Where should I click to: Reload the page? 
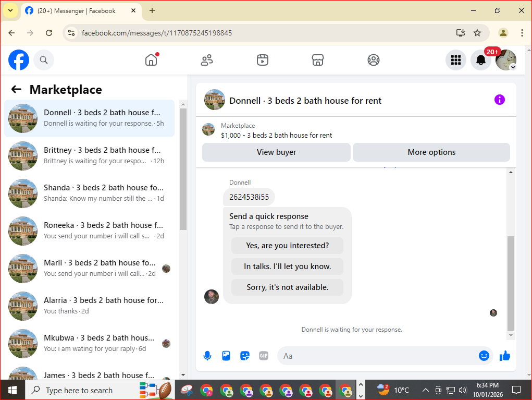click(x=49, y=33)
